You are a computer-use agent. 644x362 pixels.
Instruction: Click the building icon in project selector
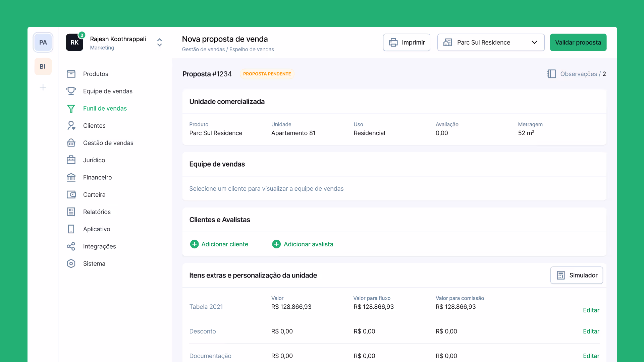[448, 43]
